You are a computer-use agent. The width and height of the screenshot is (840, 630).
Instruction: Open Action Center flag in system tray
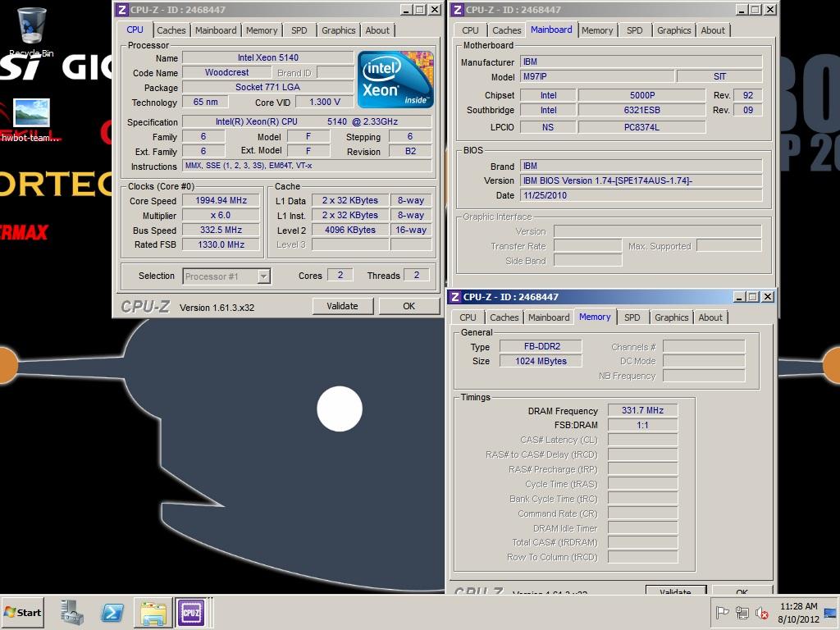click(x=722, y=612)
